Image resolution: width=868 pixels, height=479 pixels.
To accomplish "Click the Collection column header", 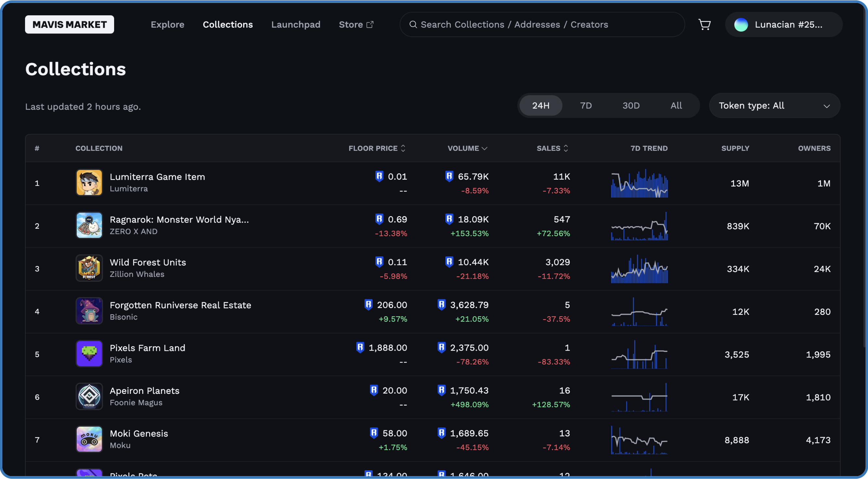I will coord(99,148).
